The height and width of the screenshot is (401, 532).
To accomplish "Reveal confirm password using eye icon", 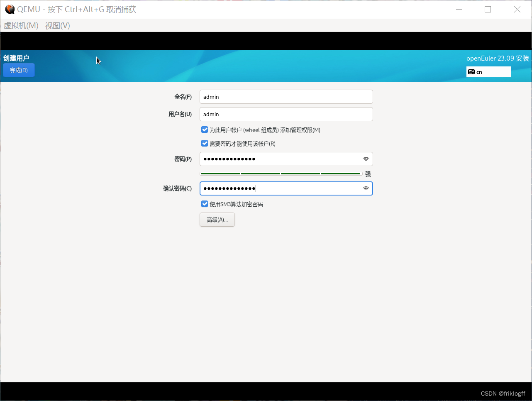I will click(366, 188).
